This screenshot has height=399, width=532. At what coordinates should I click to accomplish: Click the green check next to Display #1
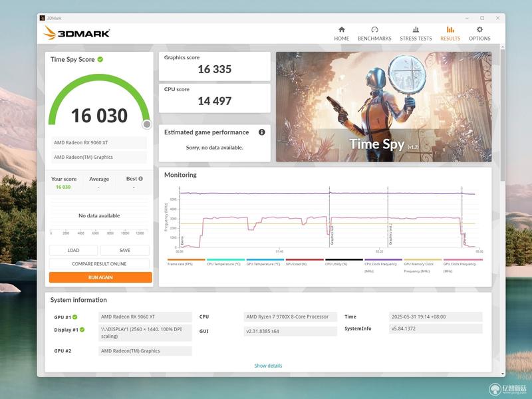coord(82,330)
